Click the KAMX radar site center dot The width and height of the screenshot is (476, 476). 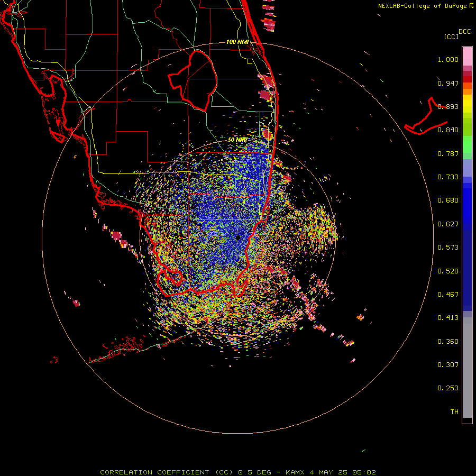click(x=238, y=237)
